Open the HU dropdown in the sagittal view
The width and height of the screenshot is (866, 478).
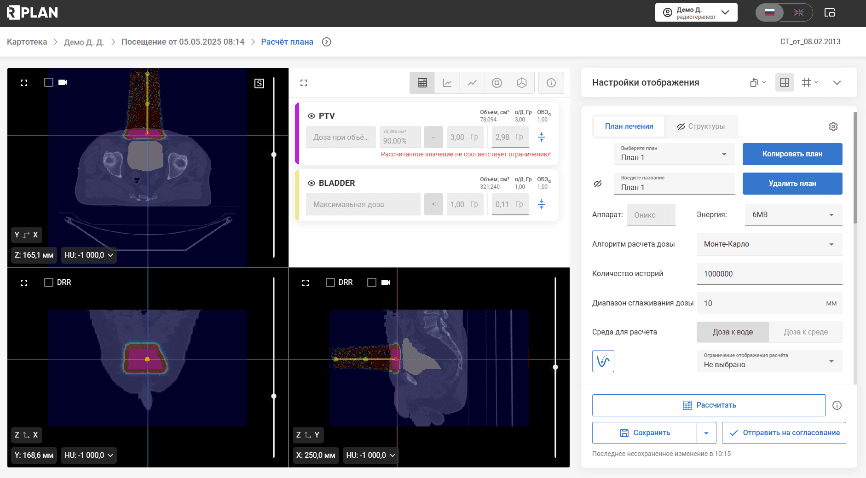[371, 455]
